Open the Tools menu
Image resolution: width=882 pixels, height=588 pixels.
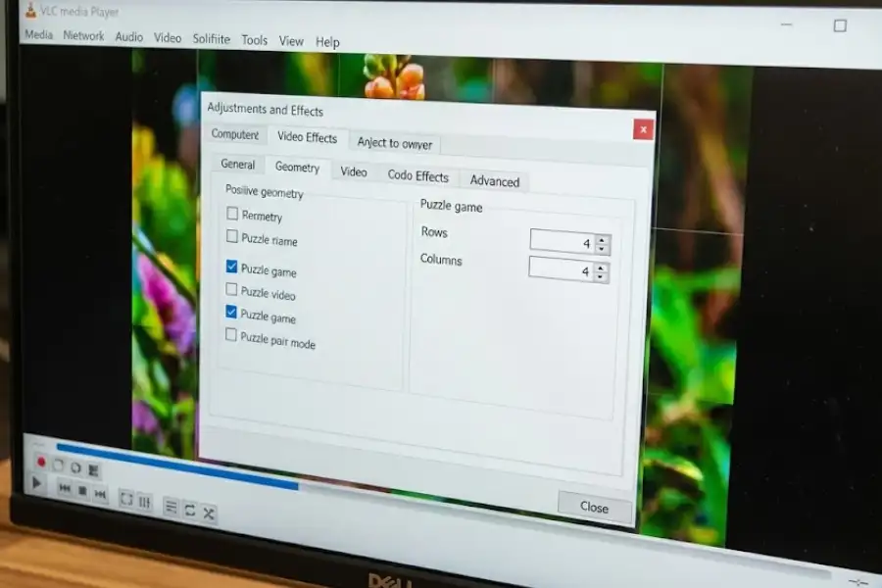254,41
